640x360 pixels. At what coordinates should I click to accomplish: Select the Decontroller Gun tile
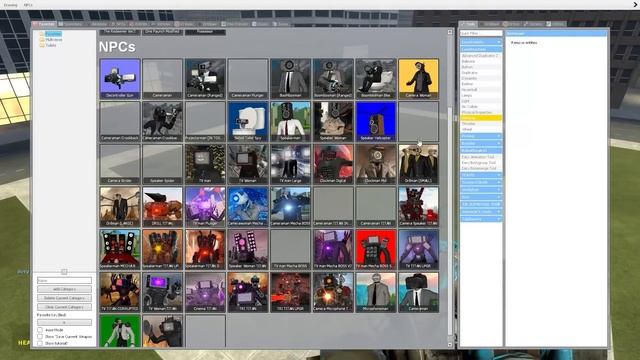point(120,79)
